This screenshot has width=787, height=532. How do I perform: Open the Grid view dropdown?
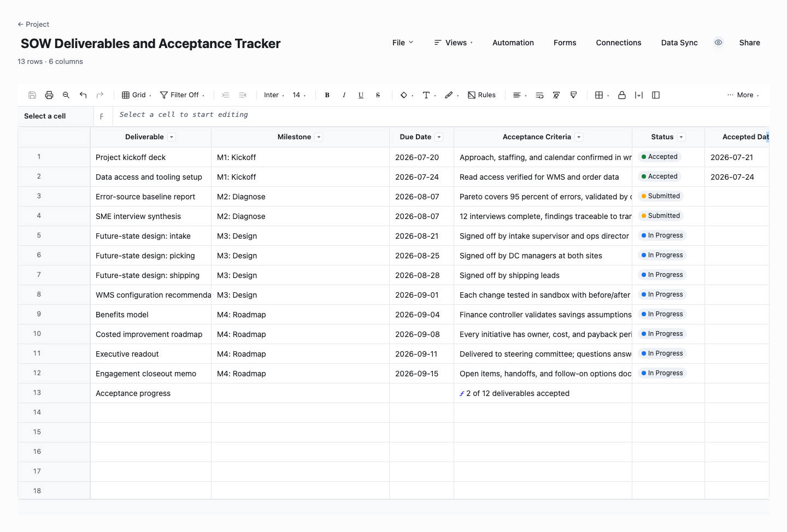pos(137,95)
